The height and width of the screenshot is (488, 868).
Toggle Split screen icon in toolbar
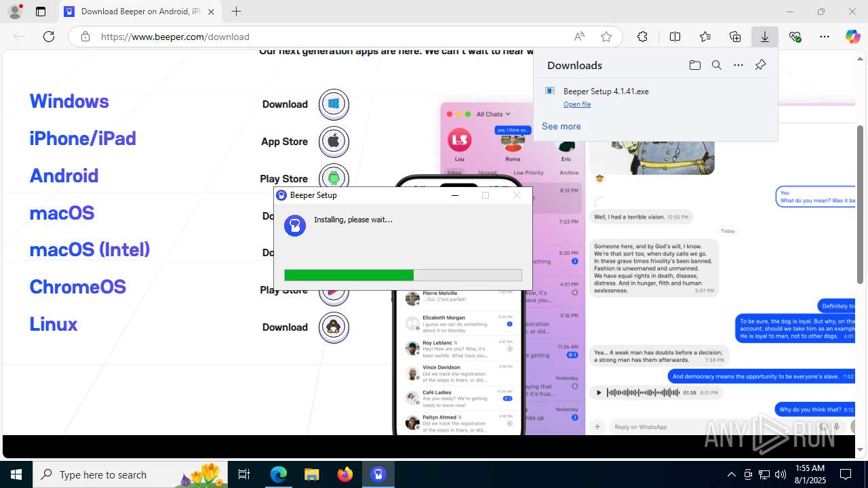[x=675, y=37]
